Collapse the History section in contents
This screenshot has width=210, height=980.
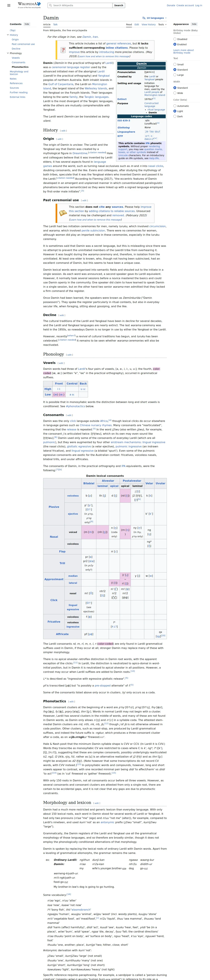8,35
